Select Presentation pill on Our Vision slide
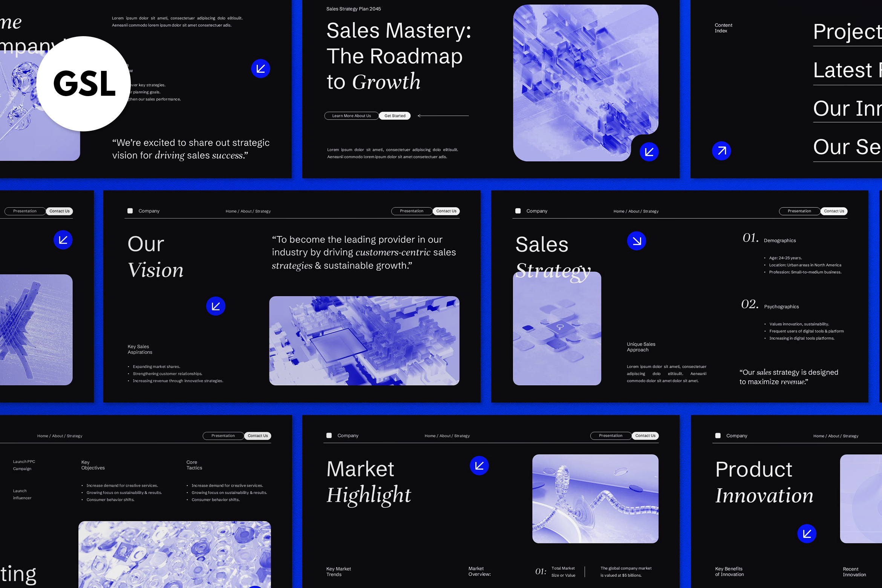Image resolution: width=882 pixels, height=588 pixels. tap(412, 211)
